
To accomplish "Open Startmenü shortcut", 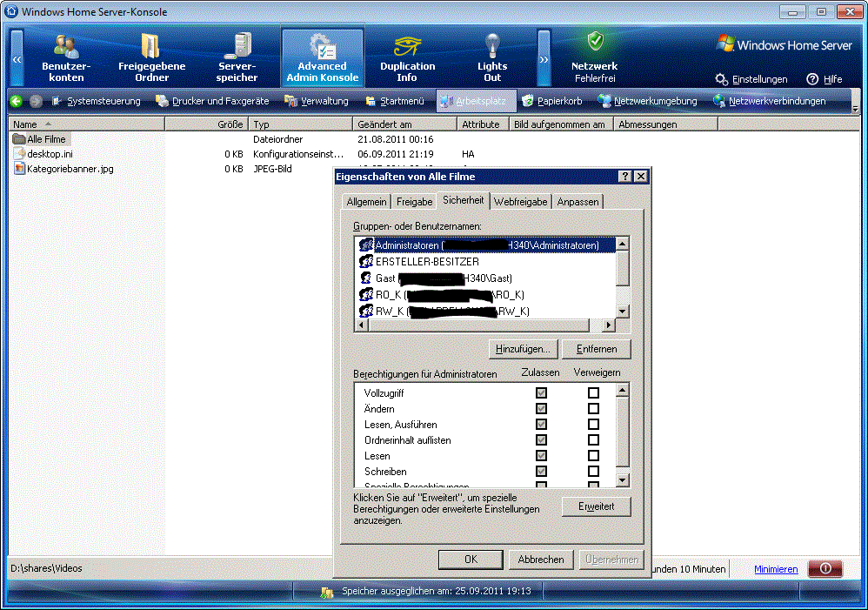I will pos(395,101).
